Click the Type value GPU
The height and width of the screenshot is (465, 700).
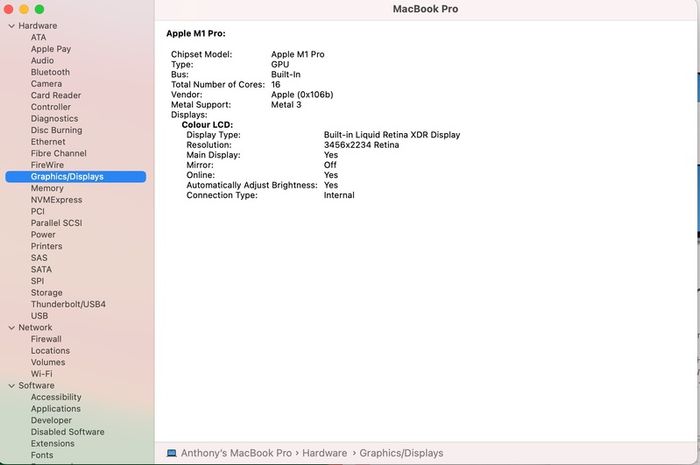pos(280,65)
